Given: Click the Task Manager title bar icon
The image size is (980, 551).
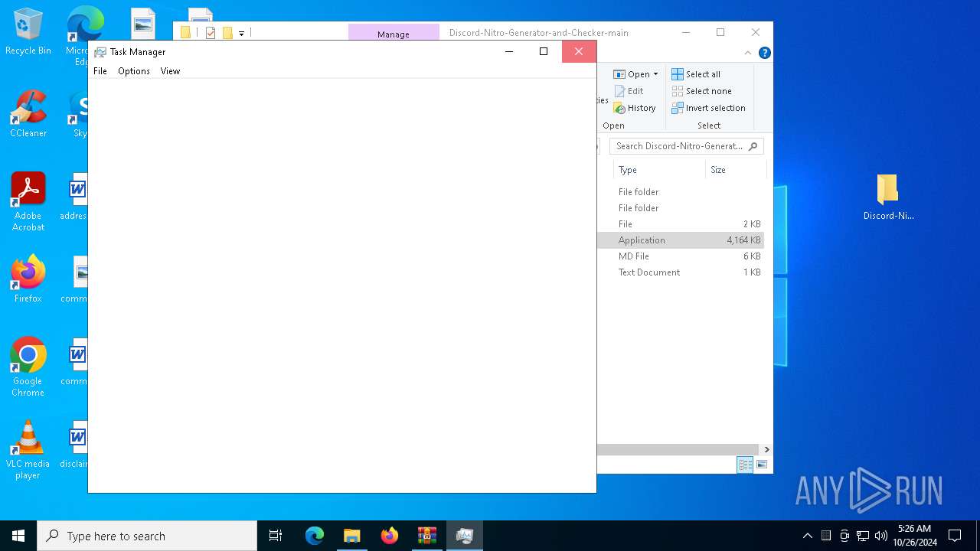Looking at the screenshot, I should click(x=100, y=52).
